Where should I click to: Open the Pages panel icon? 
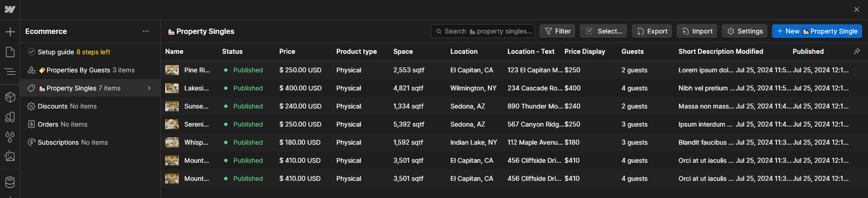[10, 52]
